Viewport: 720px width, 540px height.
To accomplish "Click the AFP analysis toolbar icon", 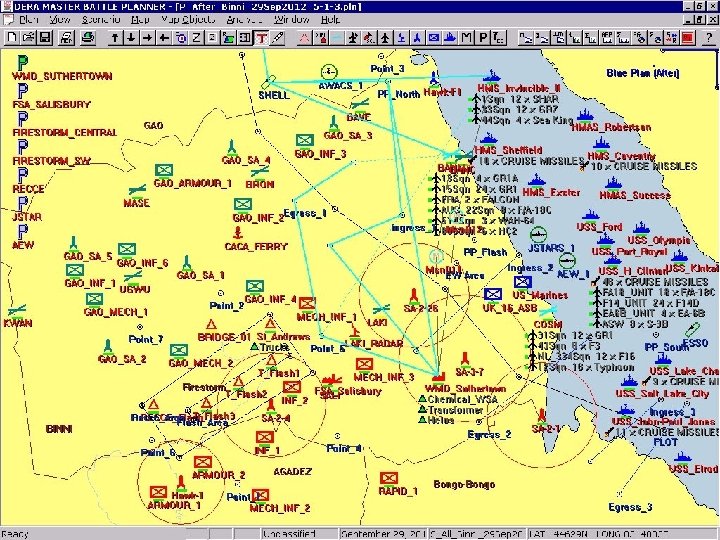I will [x=607, y=38].
